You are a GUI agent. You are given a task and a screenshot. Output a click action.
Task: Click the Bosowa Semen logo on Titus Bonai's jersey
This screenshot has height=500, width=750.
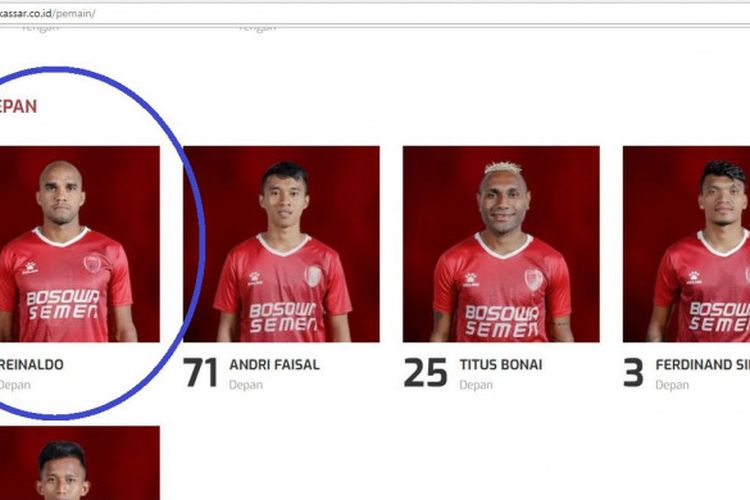pos(502,321)
